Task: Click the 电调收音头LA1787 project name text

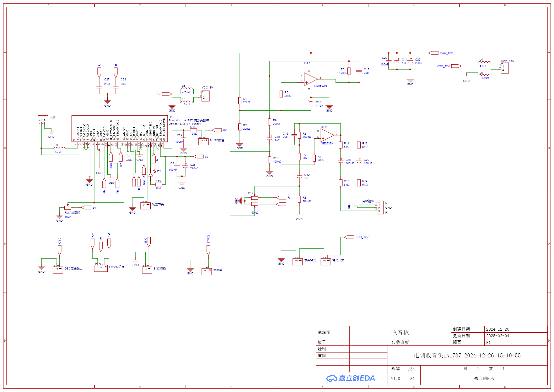Action: pyautogui.click(x=467, y=355)
